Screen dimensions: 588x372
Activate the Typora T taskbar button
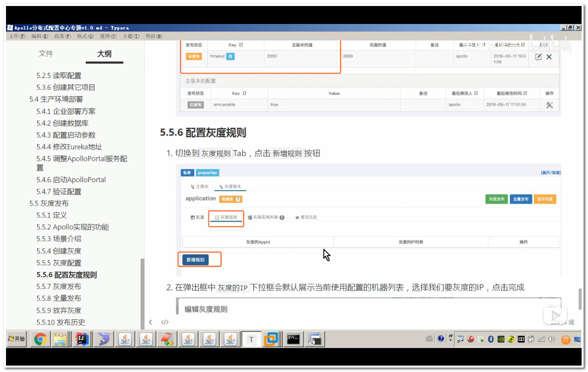[251, 339]
